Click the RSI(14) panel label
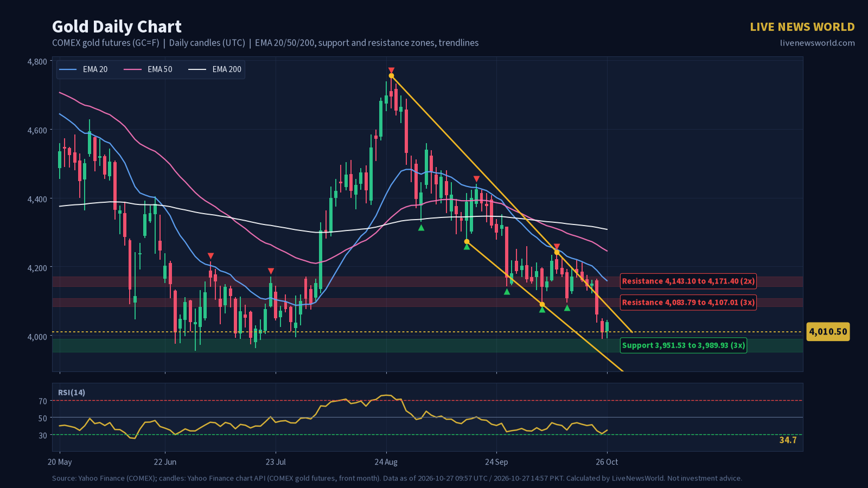The image size is (868, 488). pos(72,393)
